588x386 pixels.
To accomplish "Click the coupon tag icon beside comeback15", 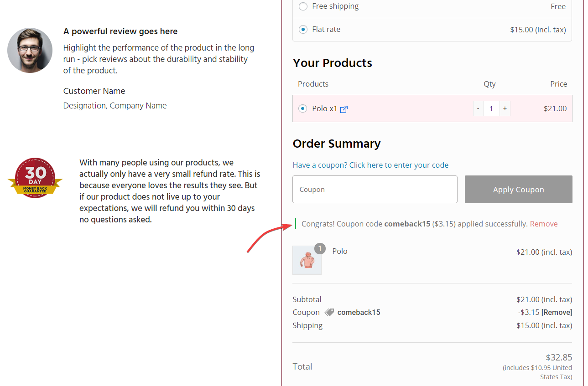I will tap(329, 312).
